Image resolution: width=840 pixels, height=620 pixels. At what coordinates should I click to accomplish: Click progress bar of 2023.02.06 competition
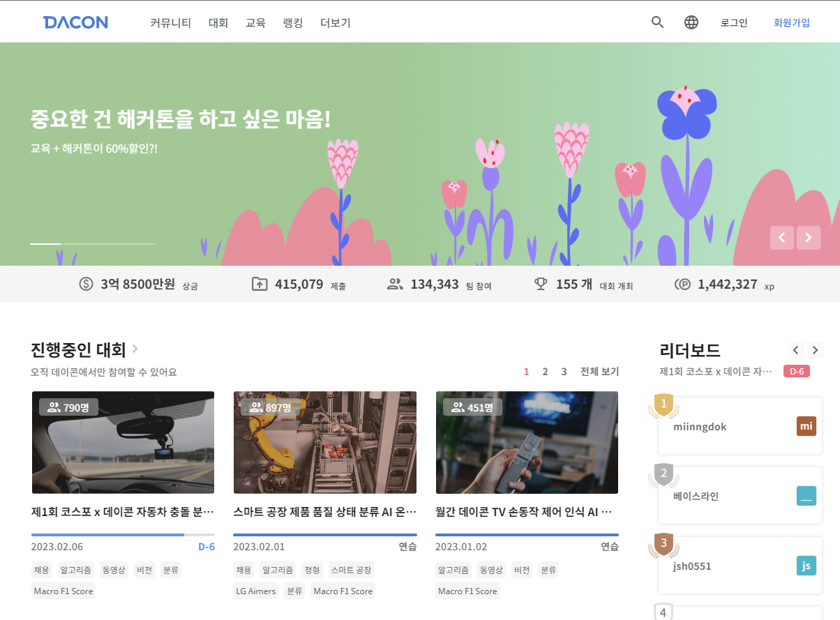(123, 535)
